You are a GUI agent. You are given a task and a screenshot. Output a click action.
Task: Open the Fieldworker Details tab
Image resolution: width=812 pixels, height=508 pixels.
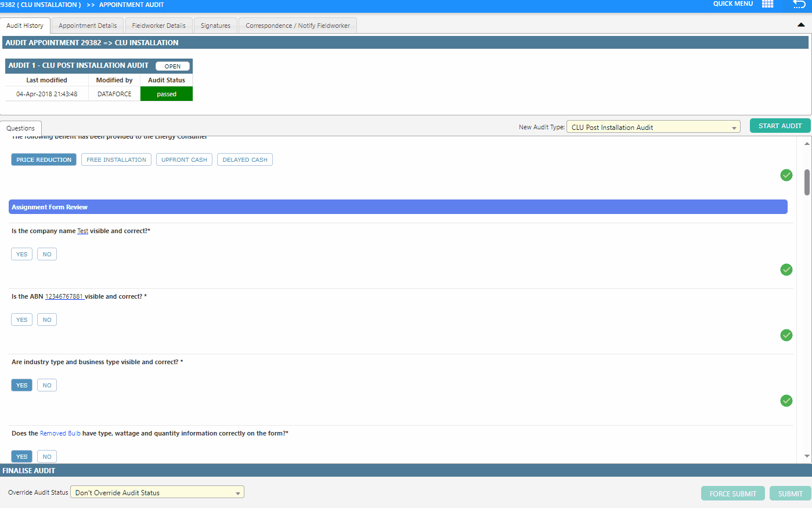pos(158,26)
